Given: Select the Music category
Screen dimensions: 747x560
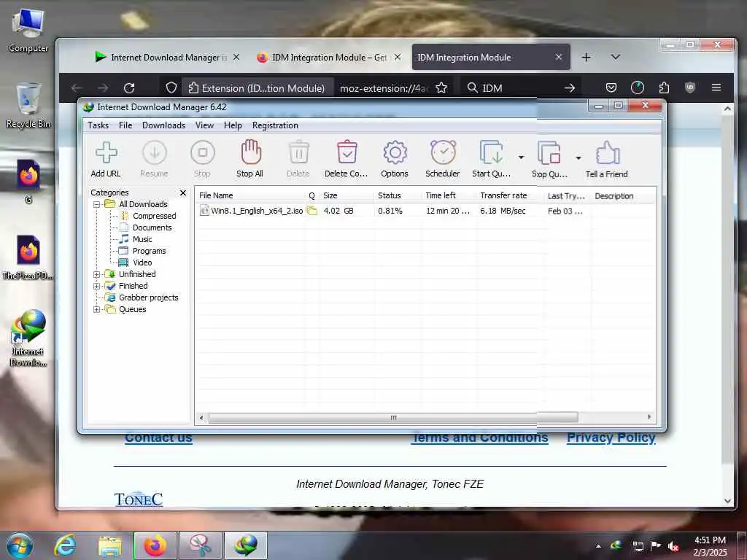Looking at the screenshot, I should point(142,239).
